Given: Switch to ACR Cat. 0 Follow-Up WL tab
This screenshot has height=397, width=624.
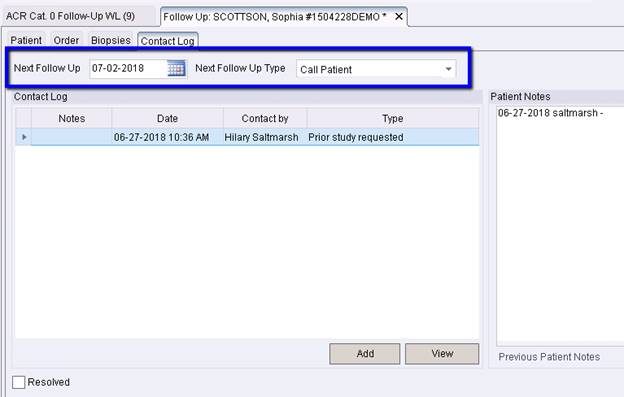Looking at the screenshot, I should click(71, 16).
